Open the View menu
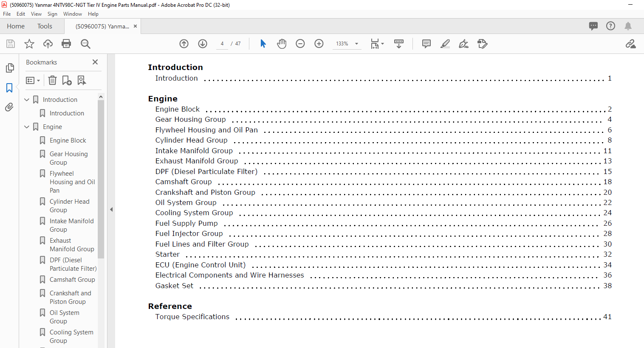644x348 pixels. coord(37,14)
